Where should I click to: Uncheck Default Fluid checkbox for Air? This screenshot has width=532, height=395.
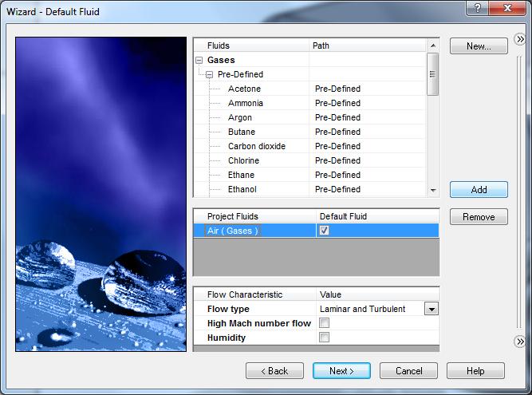pyautogui.click(x=324, y=231)
